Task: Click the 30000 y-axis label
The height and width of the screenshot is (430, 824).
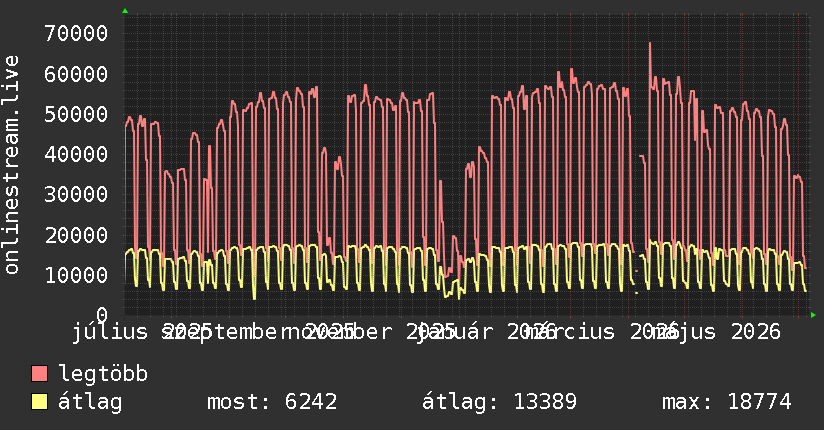Action: (76, 194)
